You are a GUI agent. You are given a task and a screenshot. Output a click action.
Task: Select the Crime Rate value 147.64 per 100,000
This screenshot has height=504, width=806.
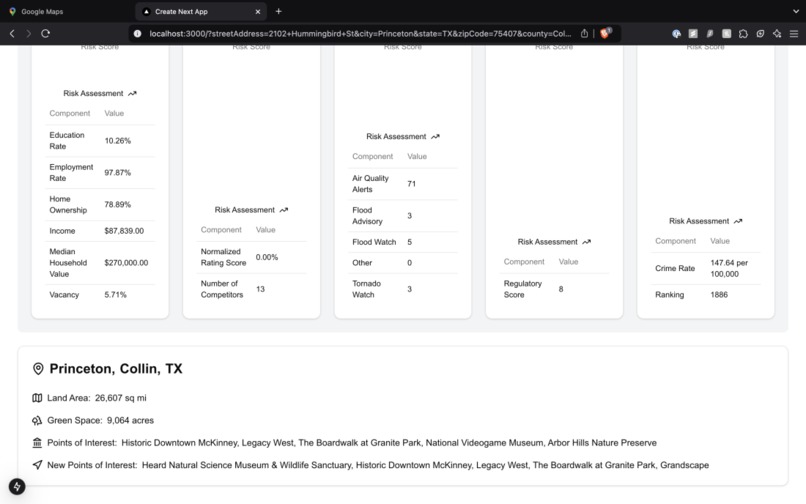729,268
